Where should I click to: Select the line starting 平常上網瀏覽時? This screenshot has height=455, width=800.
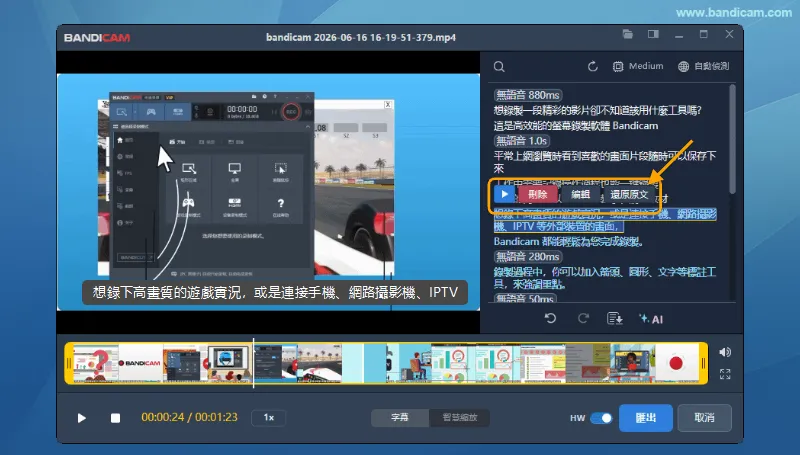(x=605, y=162)
